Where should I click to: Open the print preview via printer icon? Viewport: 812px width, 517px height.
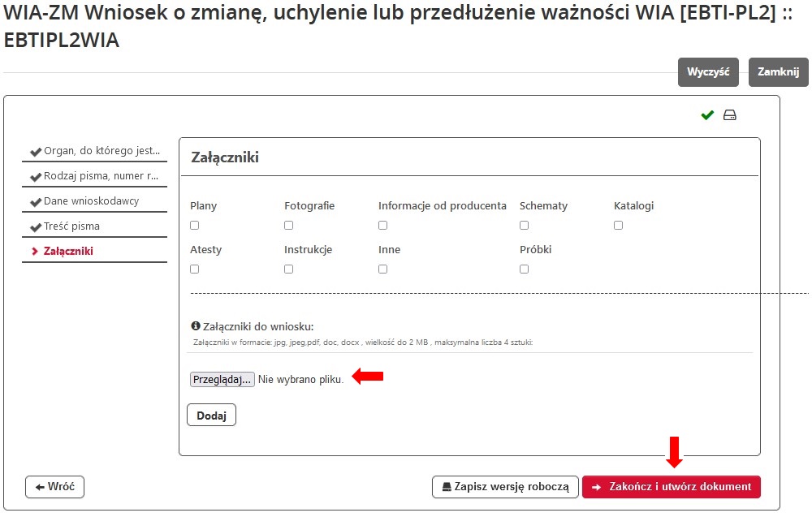(x=729, y=114)
